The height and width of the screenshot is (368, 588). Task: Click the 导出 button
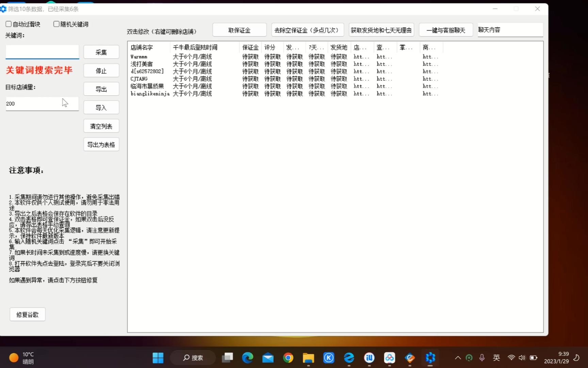tap(101, 89)
